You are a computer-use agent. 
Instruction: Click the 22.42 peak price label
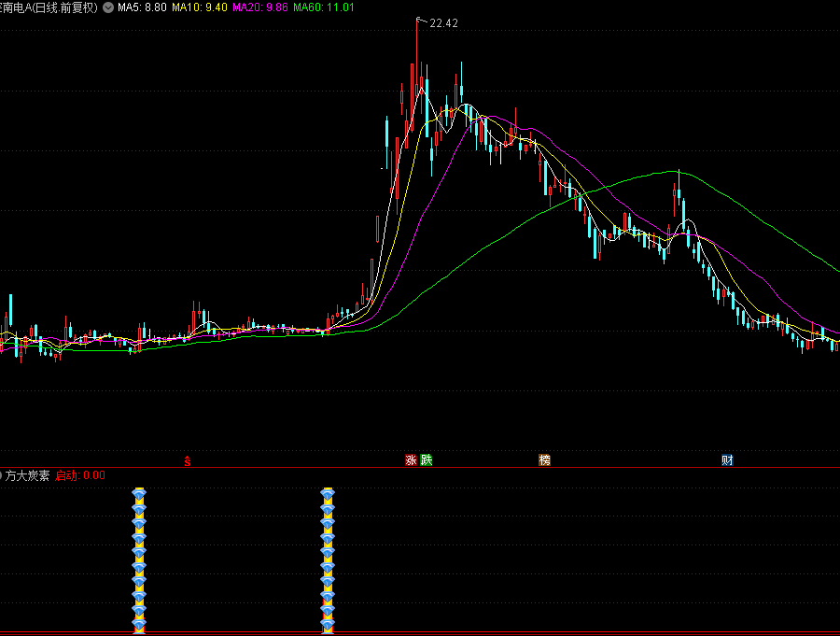[x=443, y=23]
